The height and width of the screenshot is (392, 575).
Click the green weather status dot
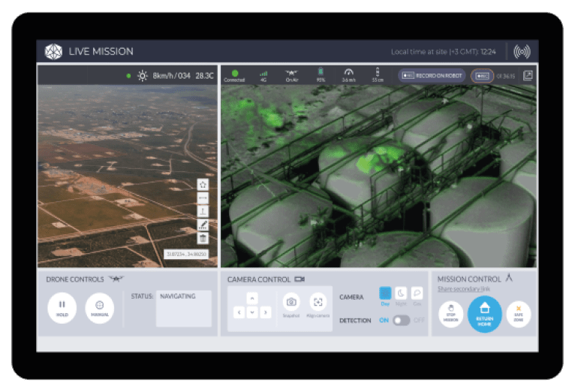(x=128, y=76)
